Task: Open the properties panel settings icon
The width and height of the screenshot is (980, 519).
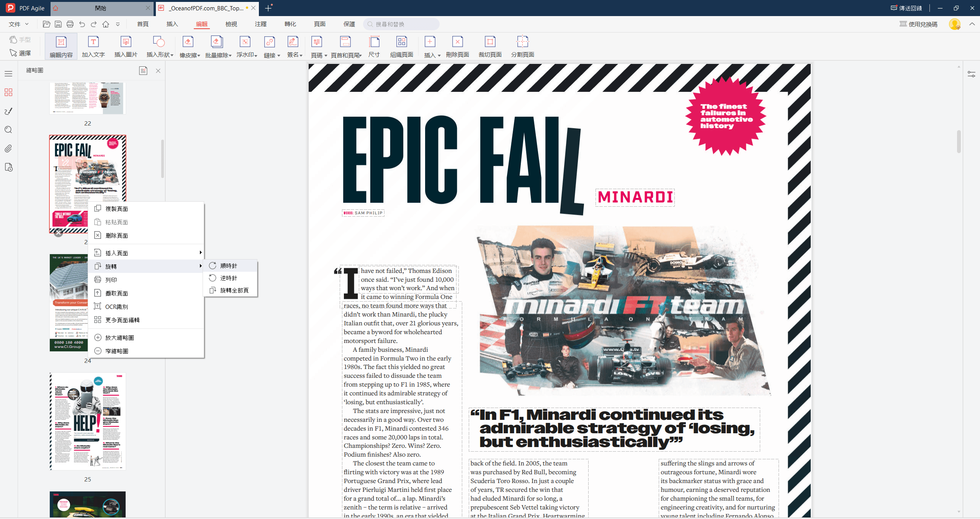Action: coord(971,74)
